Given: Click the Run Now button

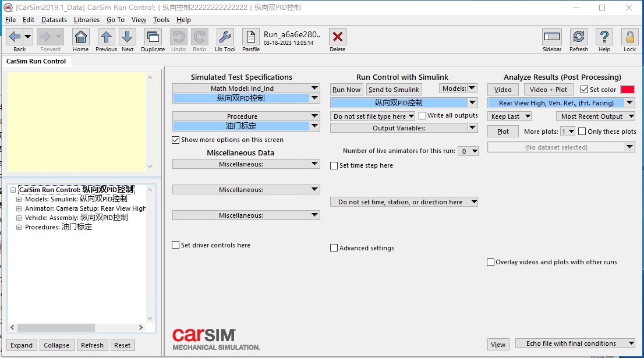Looking at the screenshot, I should (346, 90).
